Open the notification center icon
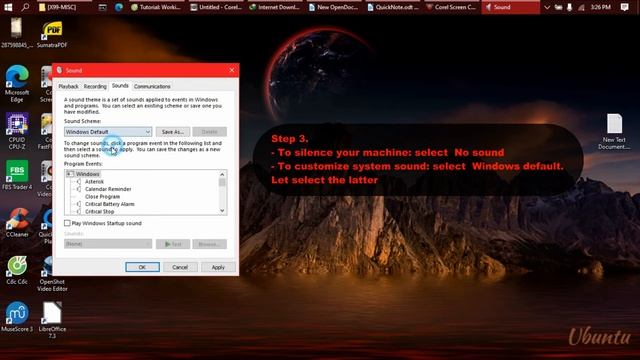The height and width of the screenshot is (360, 640). tap(624, 7)
